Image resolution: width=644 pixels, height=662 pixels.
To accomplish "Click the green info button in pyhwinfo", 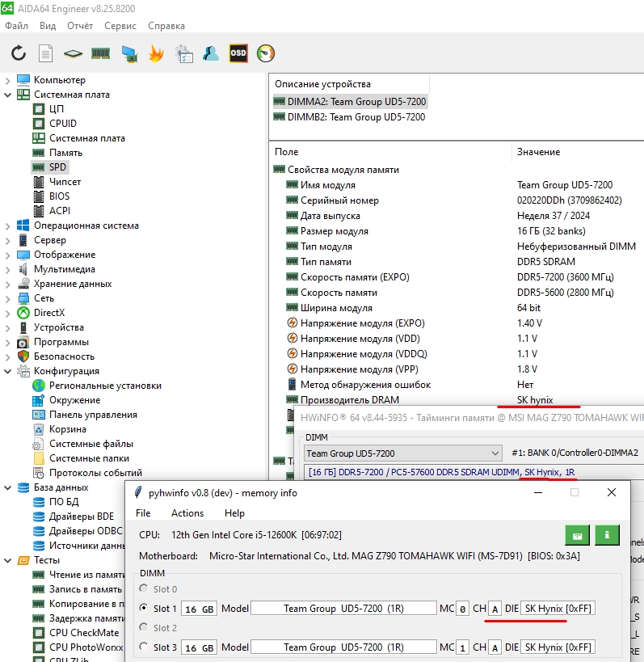I will pos(607,535).
